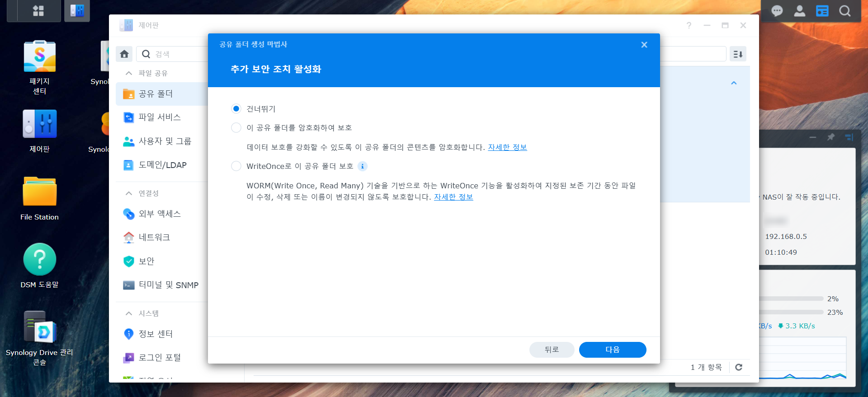Open 자세한 정보 link about encryption
The height and width of the screenshot is (397, 868).
507,147
